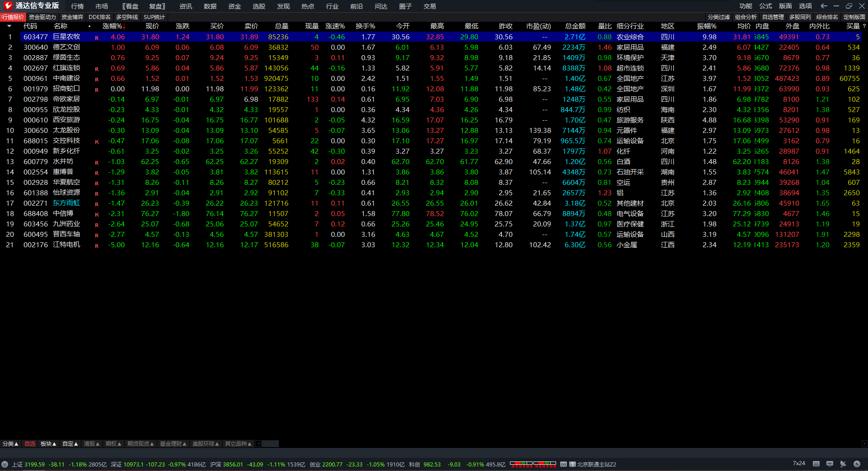868x471 pixels.
Task: Expand the 期货现货 menu at bottom
Action: click(x=141, y=444)
